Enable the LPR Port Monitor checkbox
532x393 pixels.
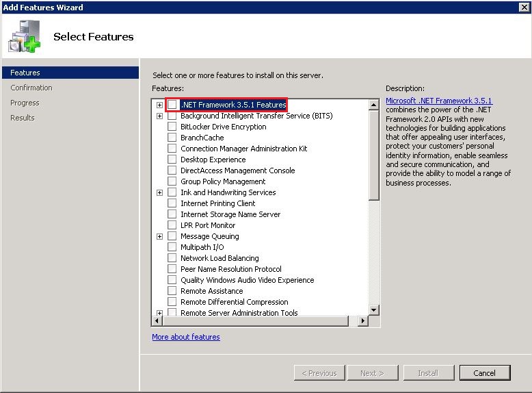172,225
